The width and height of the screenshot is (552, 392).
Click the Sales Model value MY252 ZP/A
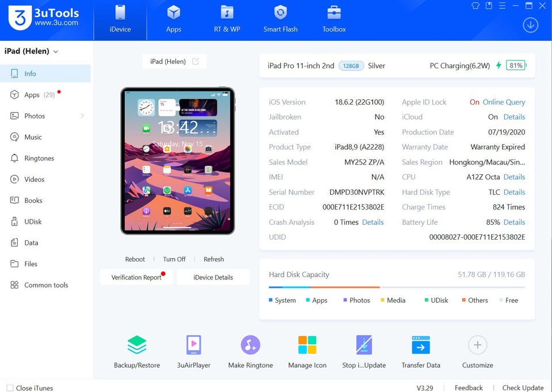tap(364, 162)
